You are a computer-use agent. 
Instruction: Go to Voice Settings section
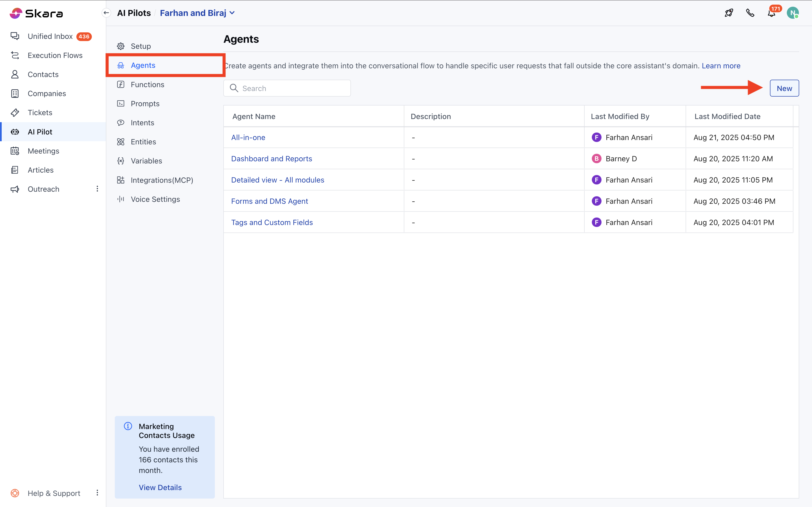coord(155,199)
